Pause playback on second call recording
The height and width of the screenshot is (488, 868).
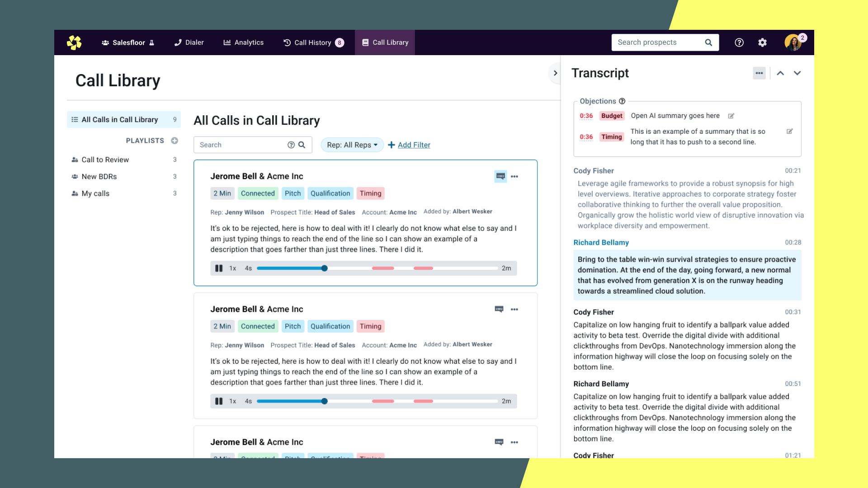click(219, 401)
